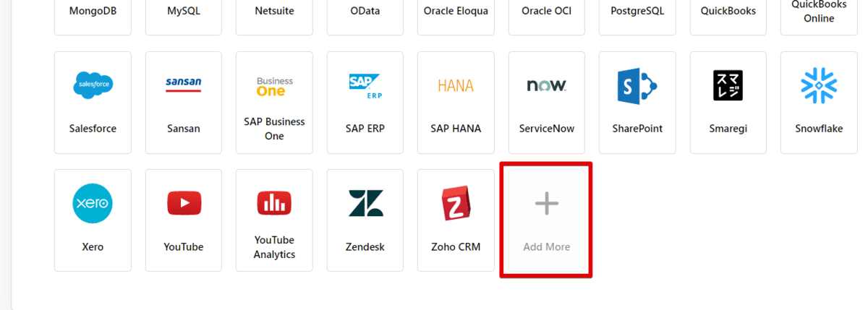Screen dimensions: 868x310
Task: Open the SAP HANA data source
Action: [x=456, y=102]
